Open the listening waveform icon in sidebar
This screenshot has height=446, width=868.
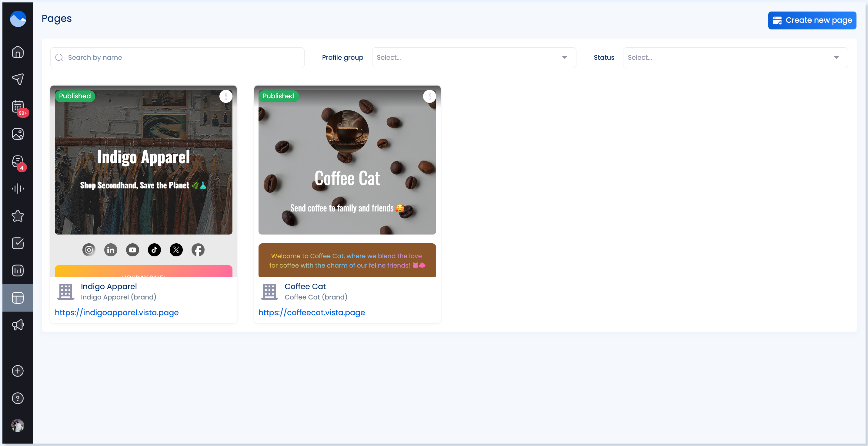pos(18,188)
